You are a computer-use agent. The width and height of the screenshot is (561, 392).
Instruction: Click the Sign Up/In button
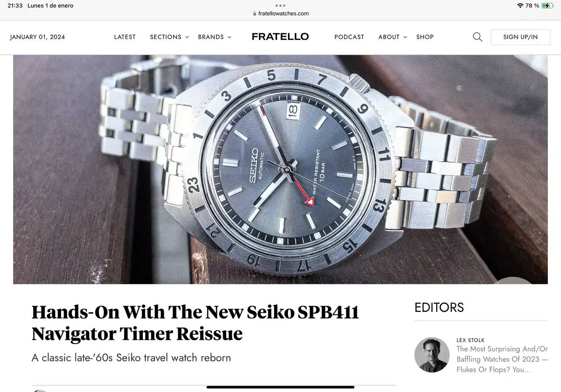click(x=521, y=37)
